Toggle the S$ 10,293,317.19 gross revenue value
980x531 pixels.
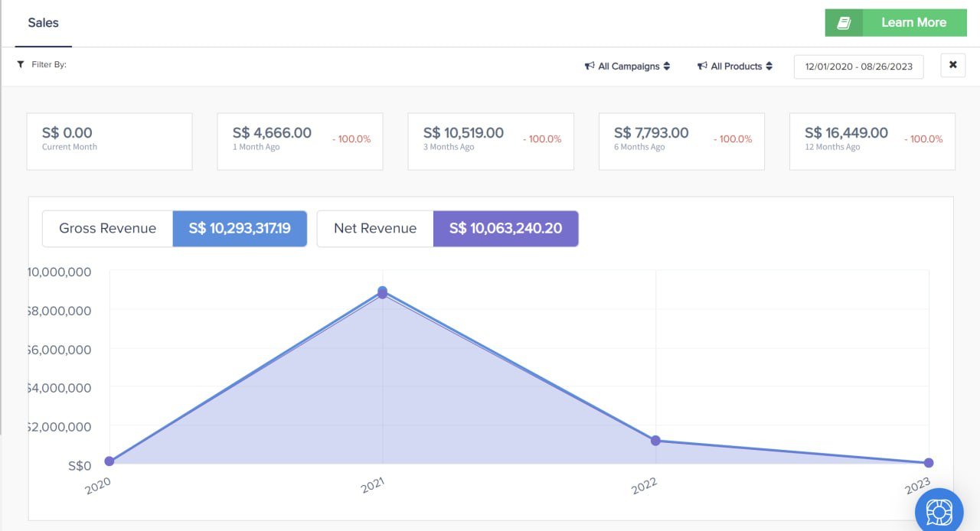click(240, 228)
